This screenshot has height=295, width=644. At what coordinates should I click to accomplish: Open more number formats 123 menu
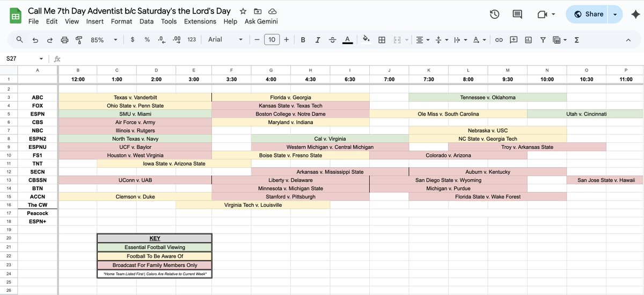point(192,40)
